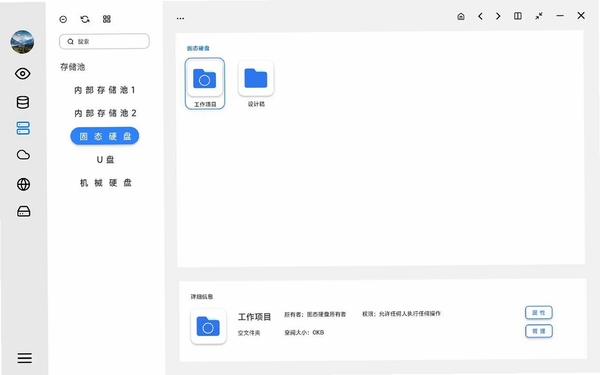Click the 空文件夹 label in details
Image resolution: width=600 pixels, height=375 pixels.
coord(249,333)
